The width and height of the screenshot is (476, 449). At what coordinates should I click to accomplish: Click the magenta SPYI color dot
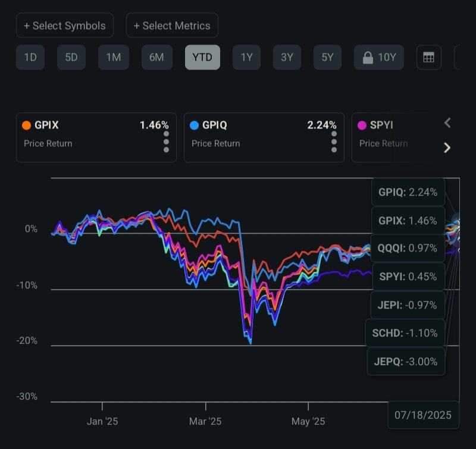[362, 125]
